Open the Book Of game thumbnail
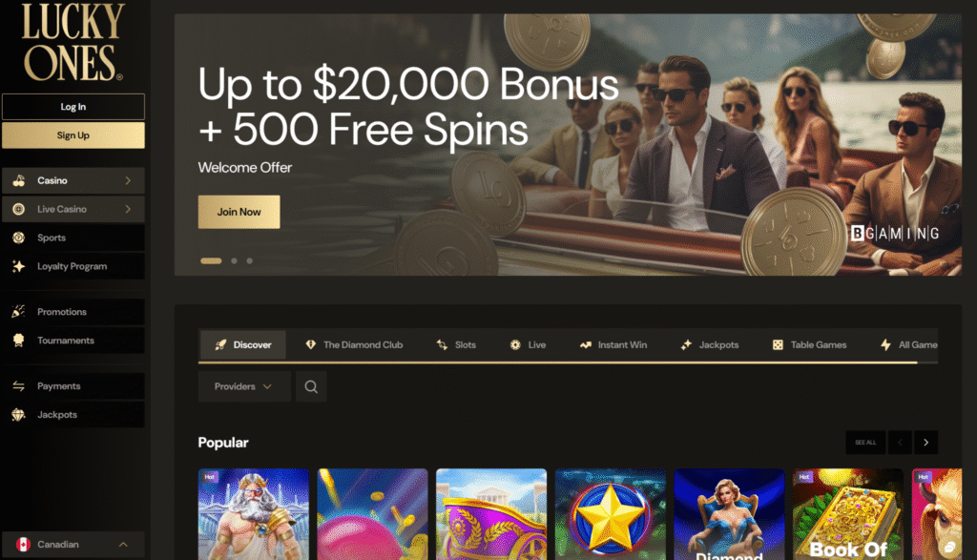 [847, 514]
